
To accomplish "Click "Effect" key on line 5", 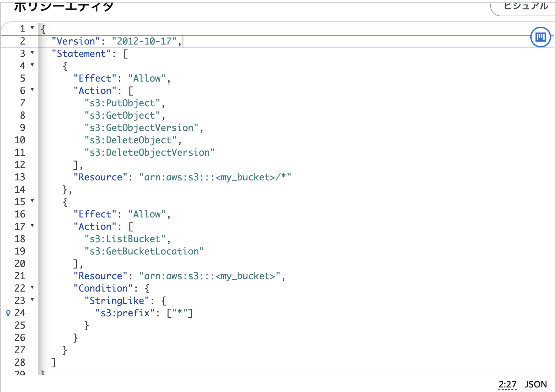I will (95, 78).
